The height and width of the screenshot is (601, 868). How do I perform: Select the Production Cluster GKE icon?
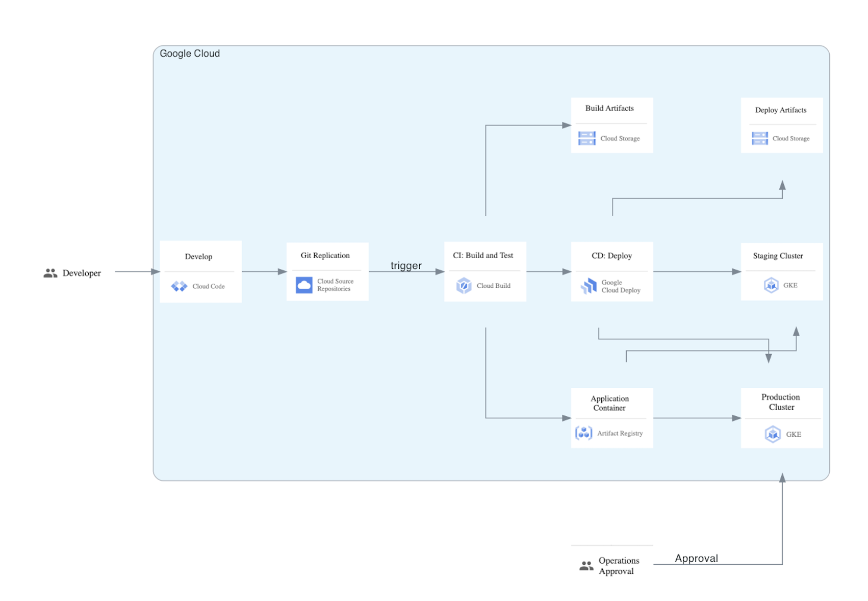[x=773, y=434]
